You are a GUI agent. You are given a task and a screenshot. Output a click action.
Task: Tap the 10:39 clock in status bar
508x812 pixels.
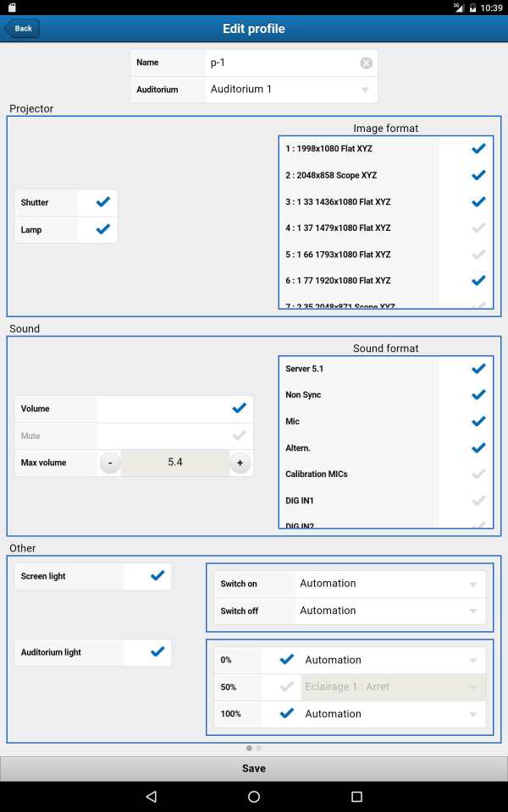[491, 8]
